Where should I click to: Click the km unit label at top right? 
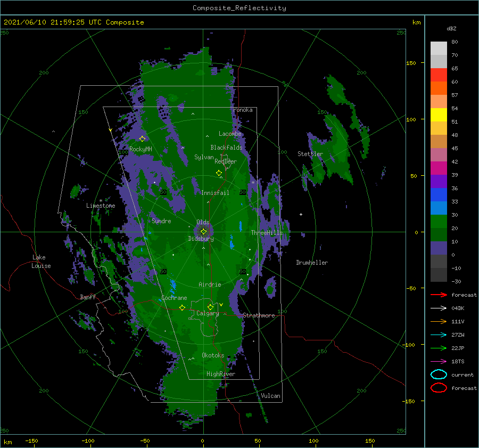click(416, 22)
